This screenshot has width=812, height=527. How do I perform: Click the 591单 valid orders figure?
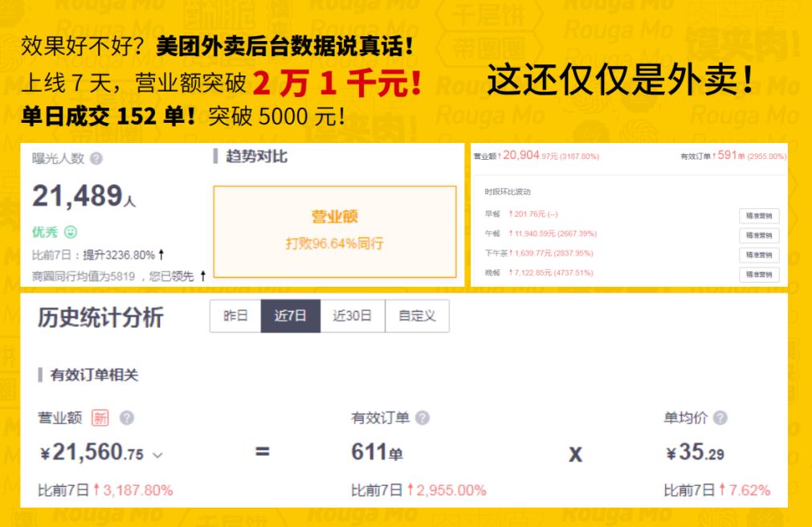[731, 156]
